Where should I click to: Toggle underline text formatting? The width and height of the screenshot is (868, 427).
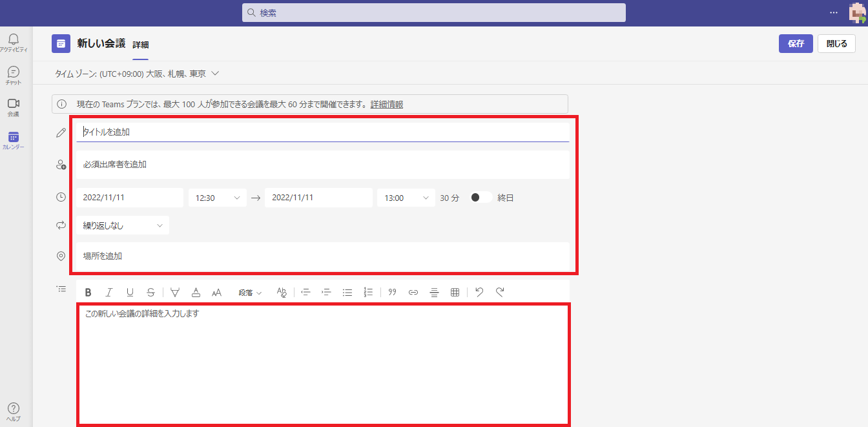(130, 293)
